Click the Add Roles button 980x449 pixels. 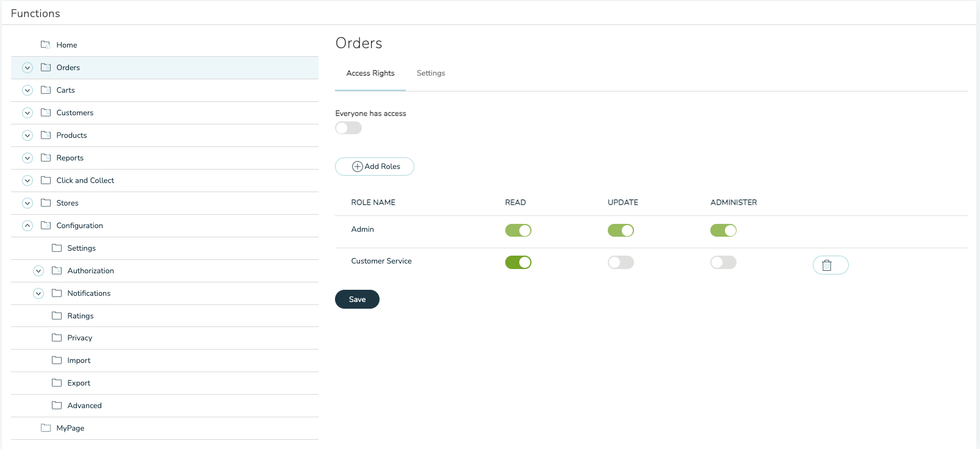click(375, 167)
